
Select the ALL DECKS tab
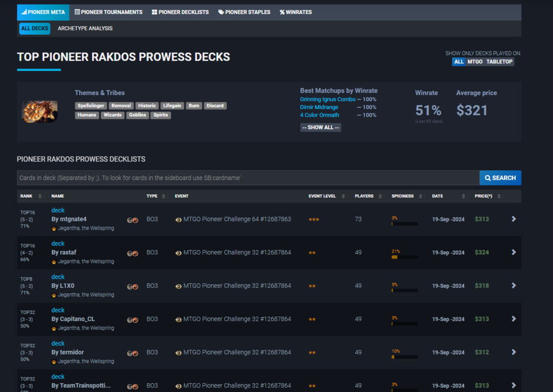[34, 28]
